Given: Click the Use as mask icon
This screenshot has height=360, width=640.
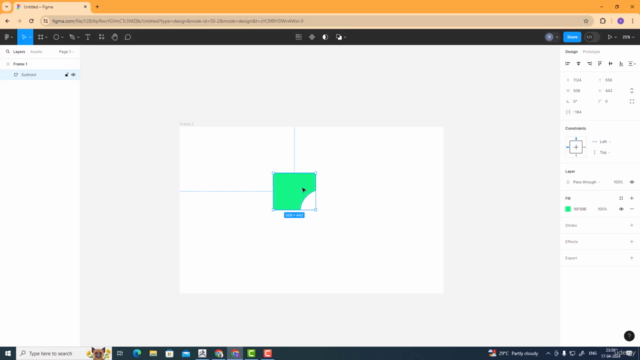Looking at the screenshot, I should coord(325,37).
